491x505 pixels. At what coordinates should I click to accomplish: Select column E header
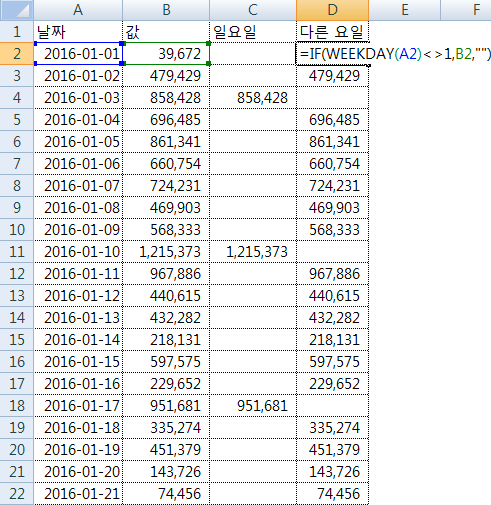[405, 10]
